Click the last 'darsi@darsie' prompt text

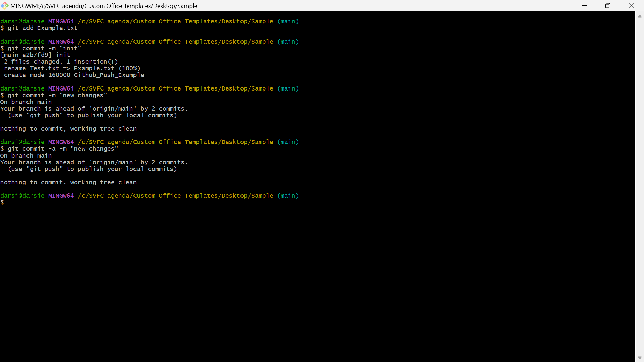tap(22, 196)
